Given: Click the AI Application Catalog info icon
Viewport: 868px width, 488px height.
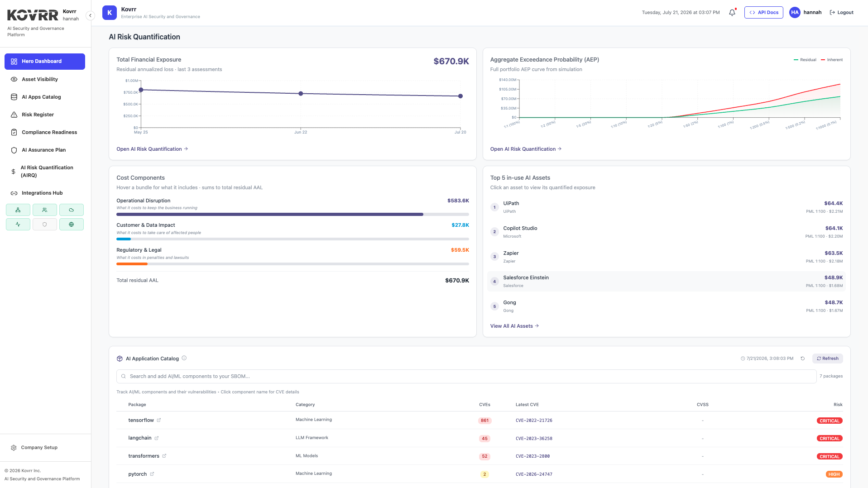Looking at the screenshot, I should tap(184, 358).
